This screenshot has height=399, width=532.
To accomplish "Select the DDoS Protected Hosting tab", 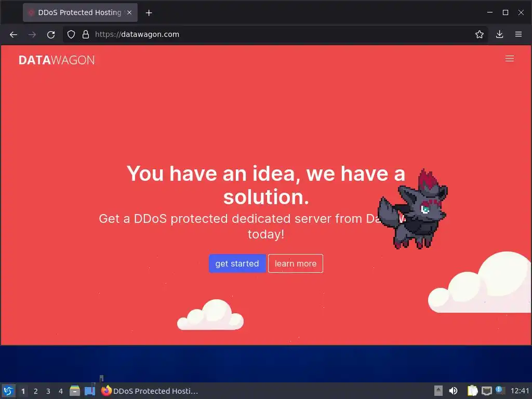I will [x=80, y=12].
